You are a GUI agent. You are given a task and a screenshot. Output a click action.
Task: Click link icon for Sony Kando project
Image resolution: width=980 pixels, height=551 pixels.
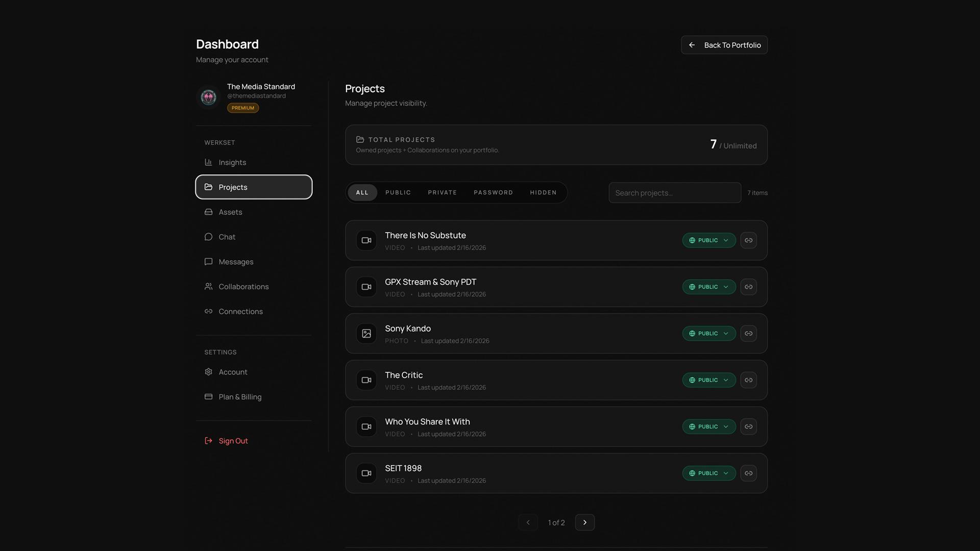coord(748,334)
